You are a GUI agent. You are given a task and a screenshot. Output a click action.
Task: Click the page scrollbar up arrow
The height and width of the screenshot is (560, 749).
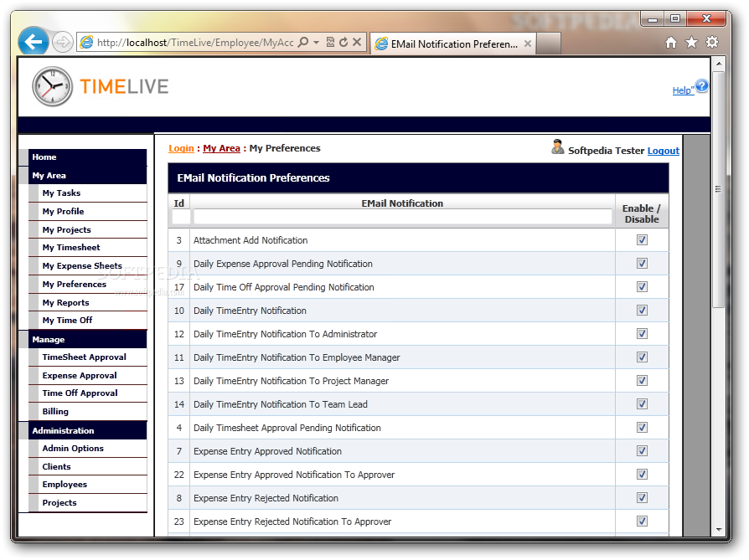[x=719, y=64]
